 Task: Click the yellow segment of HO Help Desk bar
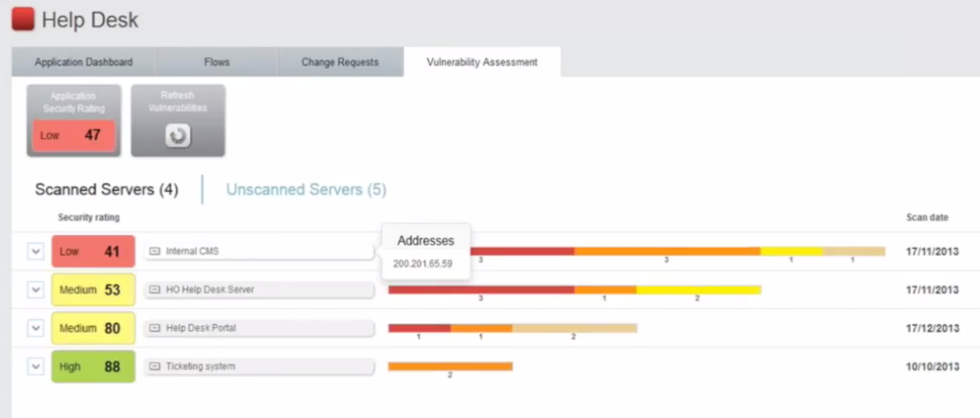(x=699, y=290)
